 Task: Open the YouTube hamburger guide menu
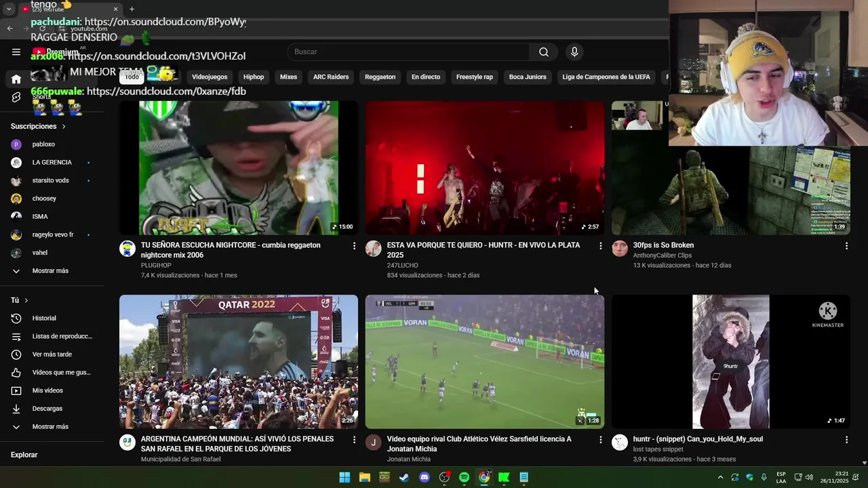(16, 52)
